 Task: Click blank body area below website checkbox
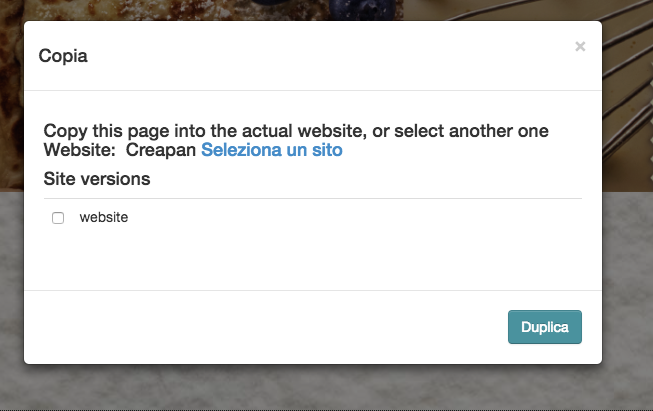tap(300, 258)
